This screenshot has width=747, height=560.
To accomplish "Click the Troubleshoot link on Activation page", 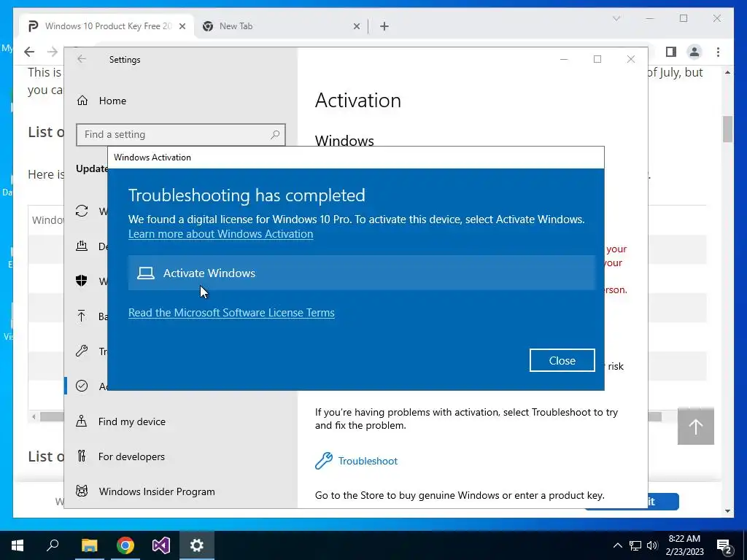I will 368,461.
